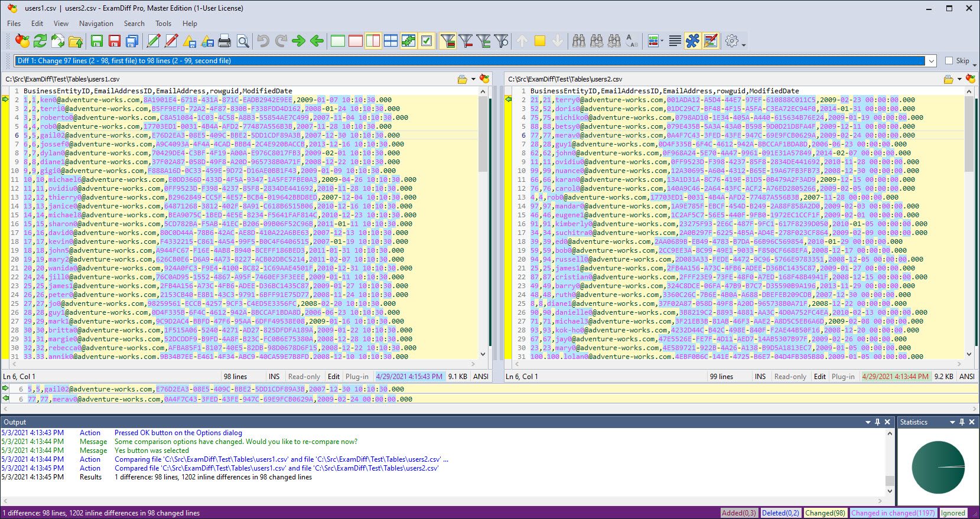Screen dimensions: 980x519
Task: Click the redo arrow icon
Action: pyautogui.click(x=281, y=41)
